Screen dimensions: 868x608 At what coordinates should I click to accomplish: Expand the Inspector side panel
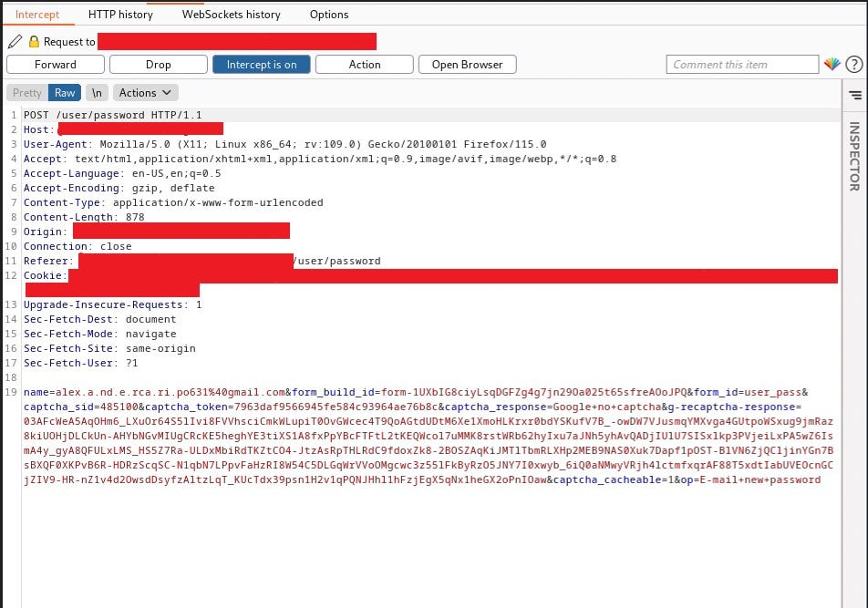coord(854,155)
